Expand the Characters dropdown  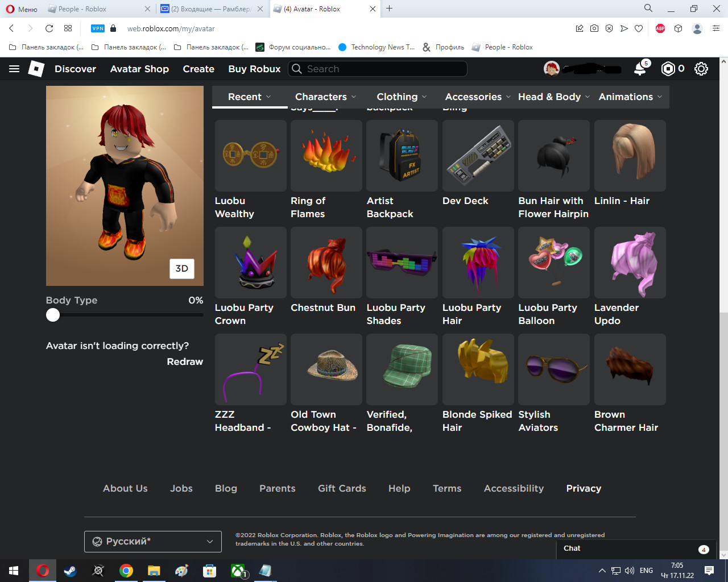click(x=326, y=97)
